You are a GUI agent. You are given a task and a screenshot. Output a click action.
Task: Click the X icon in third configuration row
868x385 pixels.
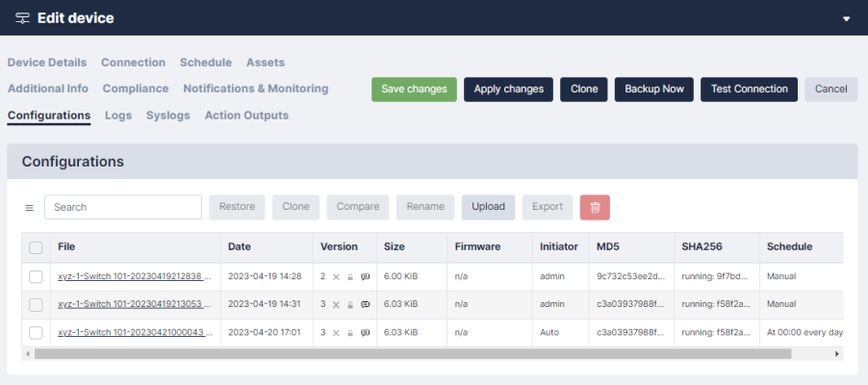point(336,333)
